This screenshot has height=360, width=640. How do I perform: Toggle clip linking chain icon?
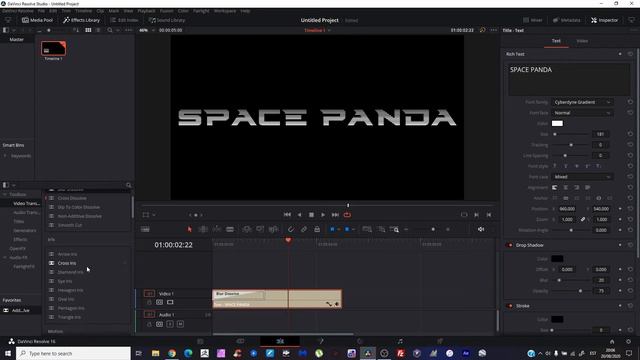[304, 229]
